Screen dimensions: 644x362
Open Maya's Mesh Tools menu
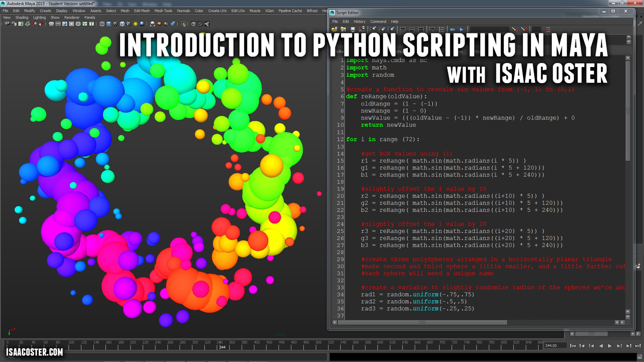163,11
